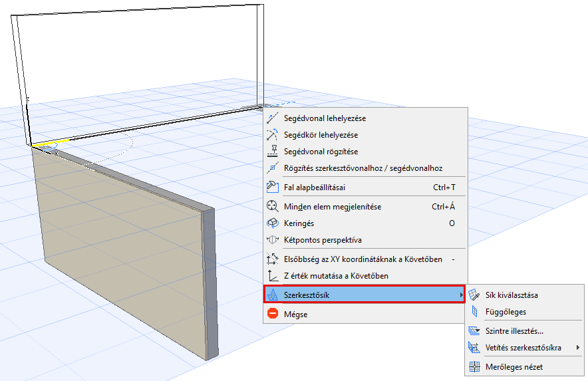
Task: Choose Segédkör lehelyezése menu entry
Action: pos(366,134)
